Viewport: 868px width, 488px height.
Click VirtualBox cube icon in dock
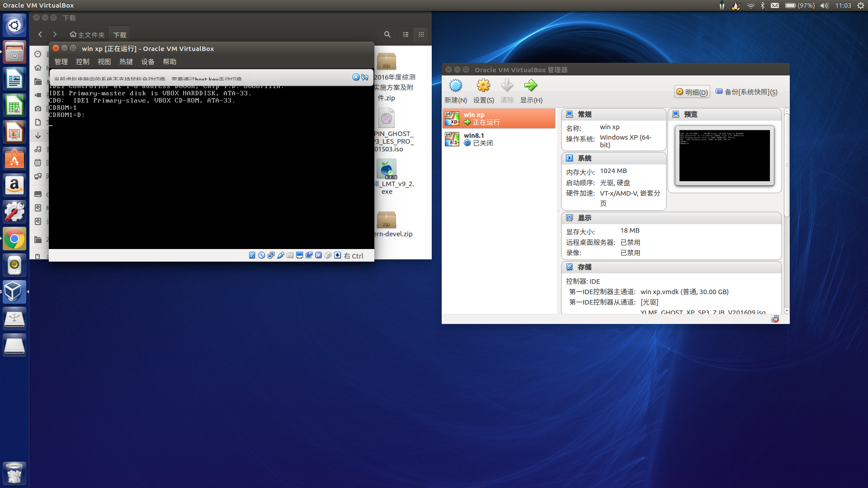(14, 292)
